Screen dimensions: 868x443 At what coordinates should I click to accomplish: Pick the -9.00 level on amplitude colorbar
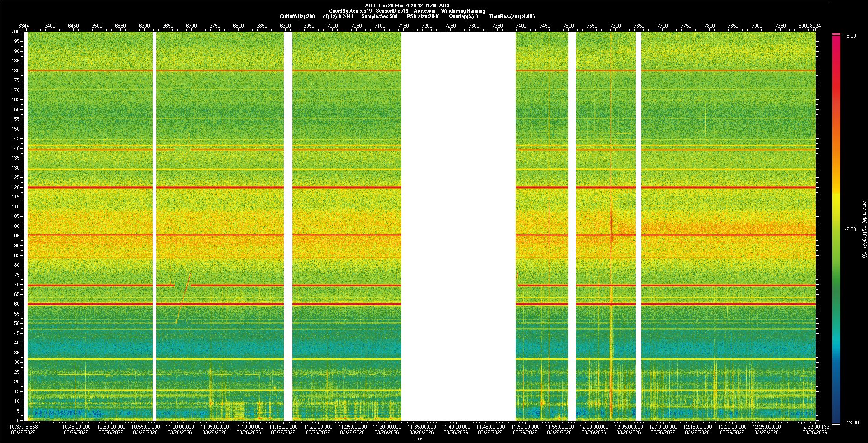(x=850, y=229)
